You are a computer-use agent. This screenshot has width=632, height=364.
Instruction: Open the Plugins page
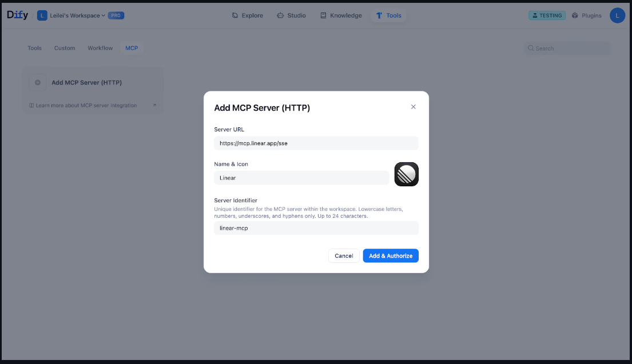(x=586, y=15)
